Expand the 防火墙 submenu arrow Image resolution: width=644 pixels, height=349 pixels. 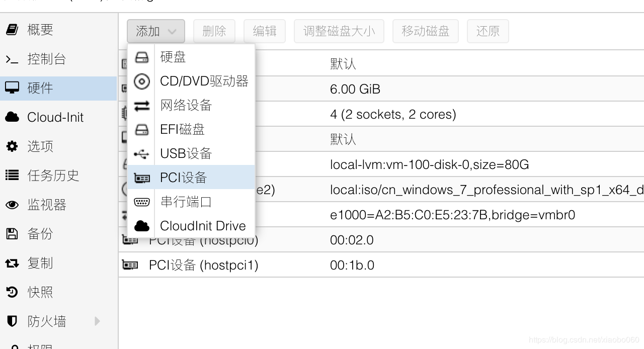click(97, 321)
